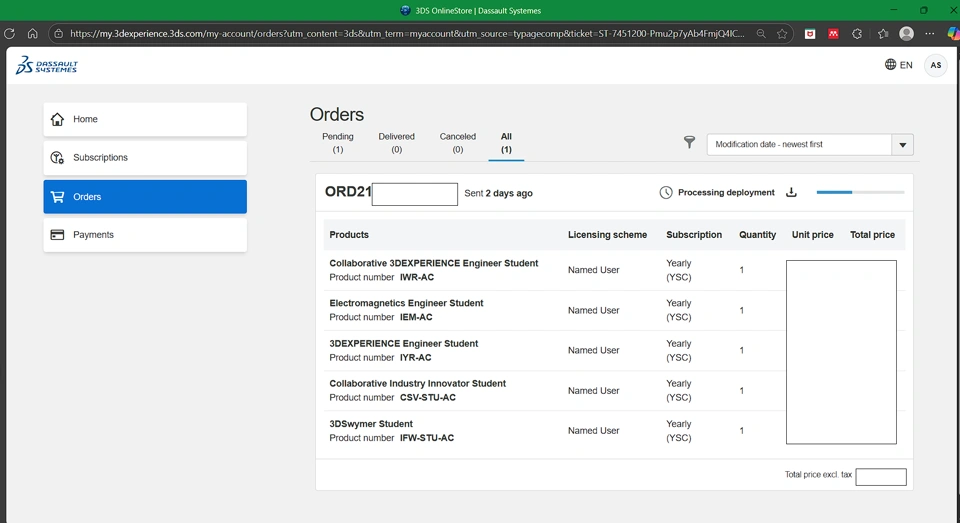Click the Home house icon in sidebar
The height and width of the screenshot is (523, 960).
coord(57,119)
